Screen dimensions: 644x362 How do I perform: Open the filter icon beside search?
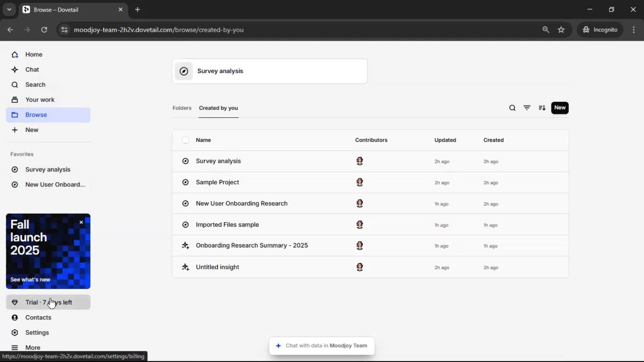pos(527,108)
